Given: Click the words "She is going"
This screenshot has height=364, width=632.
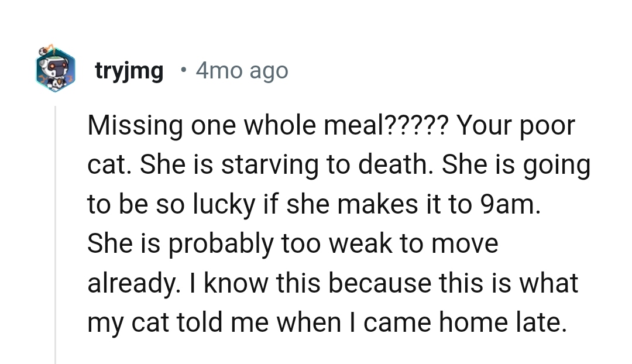Looking at the screenshot, I should tap(515, 165).
